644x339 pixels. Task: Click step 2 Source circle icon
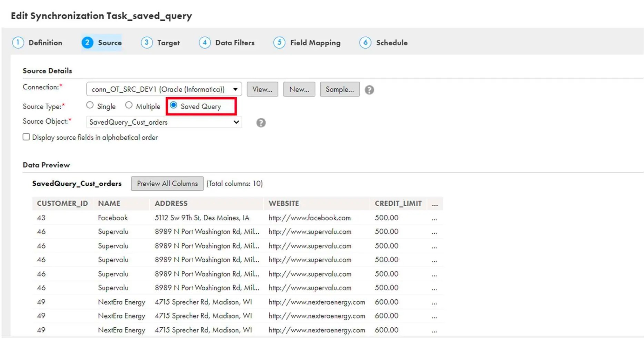point(87,42)
